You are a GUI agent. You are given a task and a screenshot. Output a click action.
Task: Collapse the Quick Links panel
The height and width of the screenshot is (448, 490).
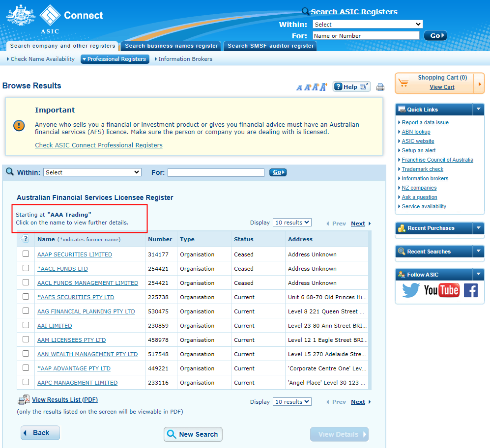[478, 110]
